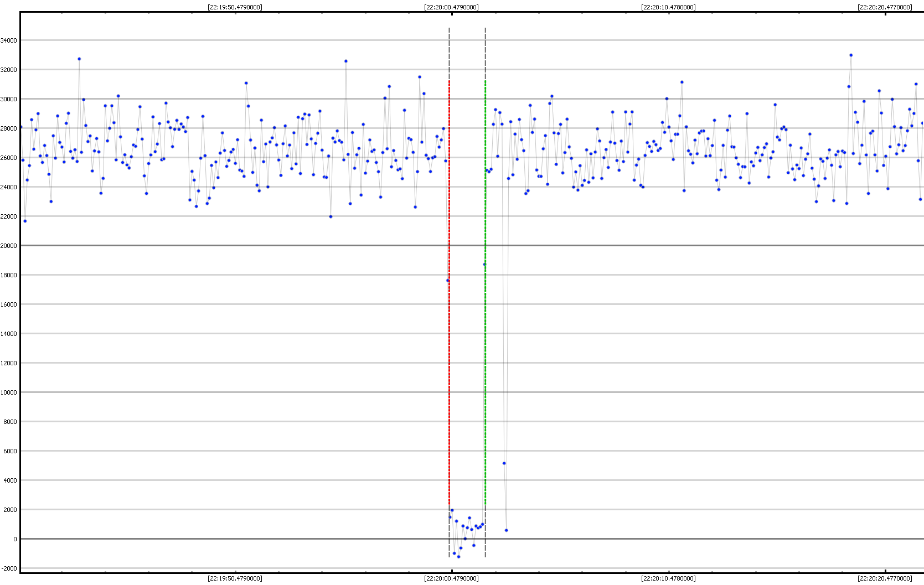Select bottom-axis timestamp 22:19:50.4790000
Screen dimensions: 924x585
235,578
